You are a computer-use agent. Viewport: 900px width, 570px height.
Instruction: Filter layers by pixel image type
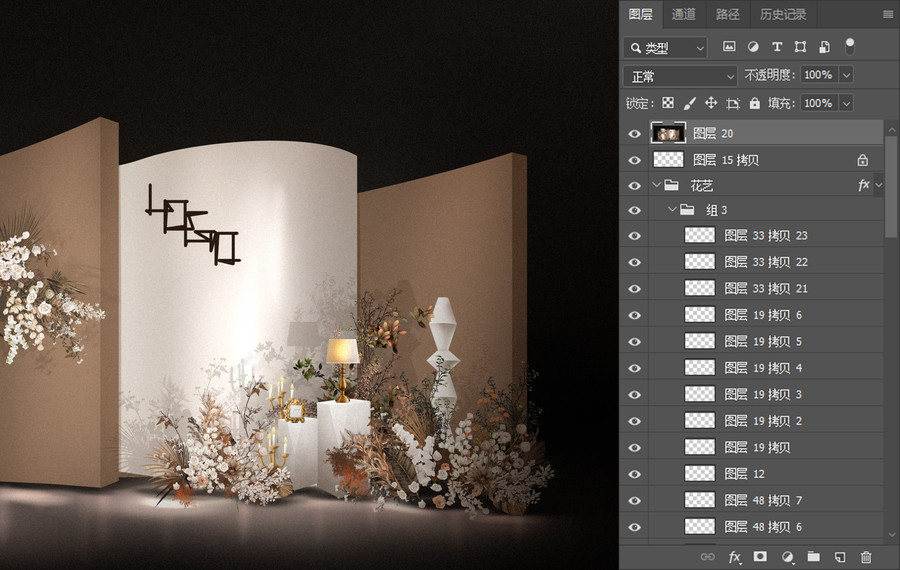pos(729,46)
